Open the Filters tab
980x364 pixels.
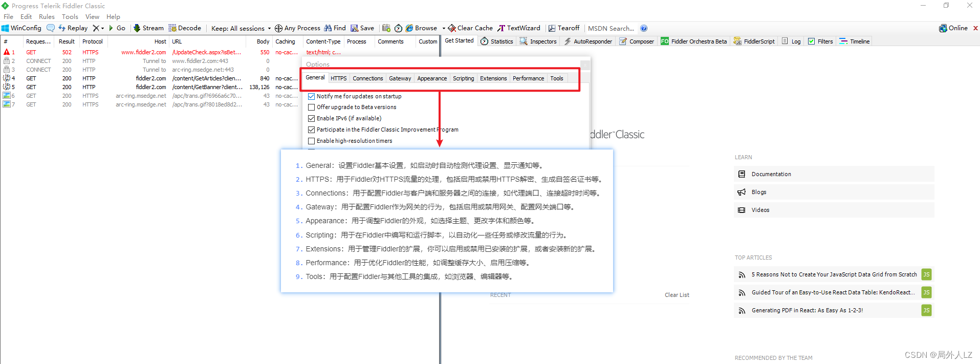coord(820,41)
